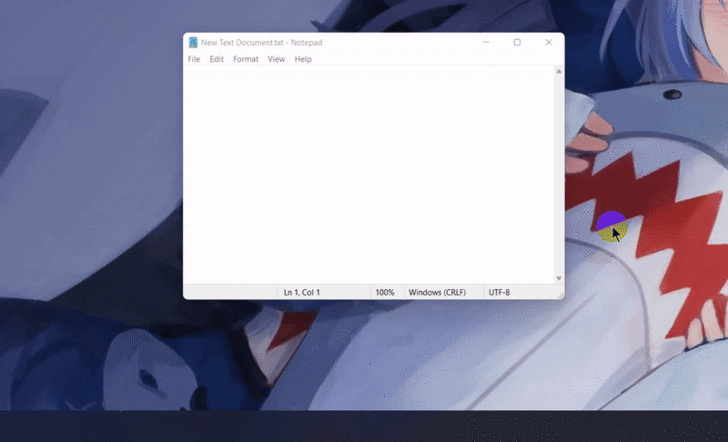The height and width of the screenshot is (442, 728).
Task: Open the File menu in Notepad
Action: pyautogui.click(x=194, y=59)
